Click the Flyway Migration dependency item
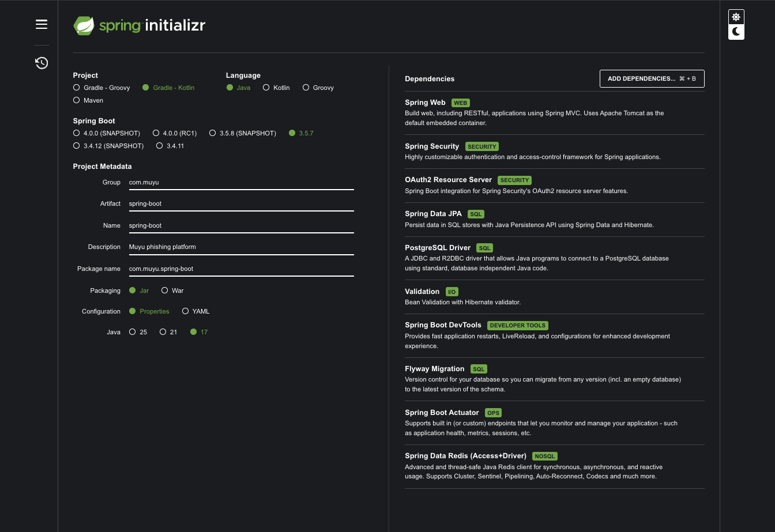The height and width of the screenshot is (532, 775). [434, 369]
